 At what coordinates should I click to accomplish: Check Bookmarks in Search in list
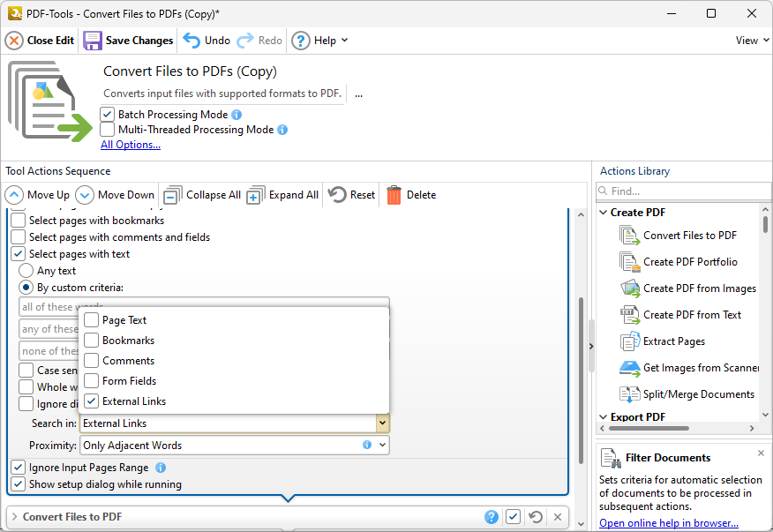coord(91,341)
